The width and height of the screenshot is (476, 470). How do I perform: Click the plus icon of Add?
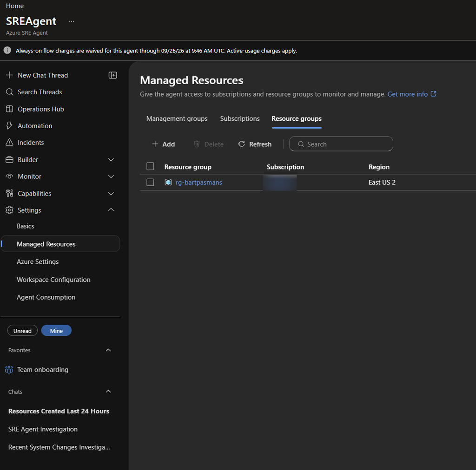[x=155, y=144]
